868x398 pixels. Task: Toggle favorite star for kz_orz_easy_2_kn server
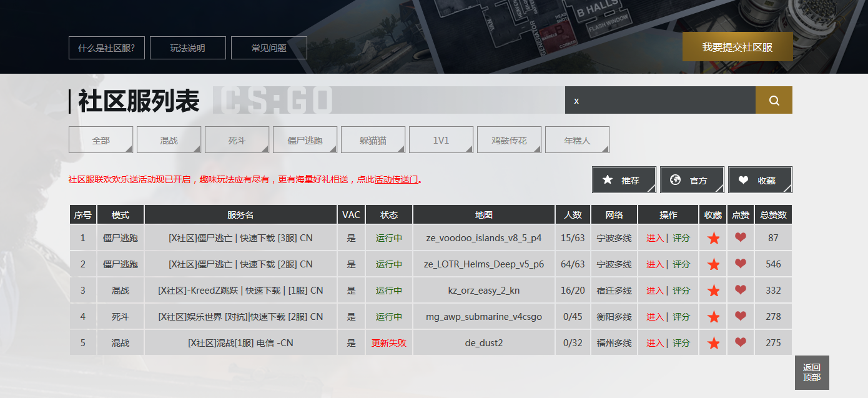pyautogui.click(x=713, y=291)
